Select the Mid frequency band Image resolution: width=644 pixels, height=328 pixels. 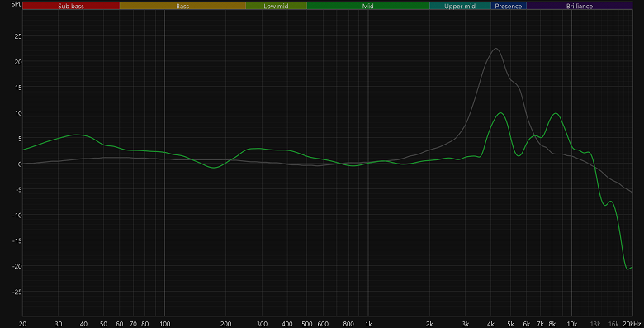[368, 6]
